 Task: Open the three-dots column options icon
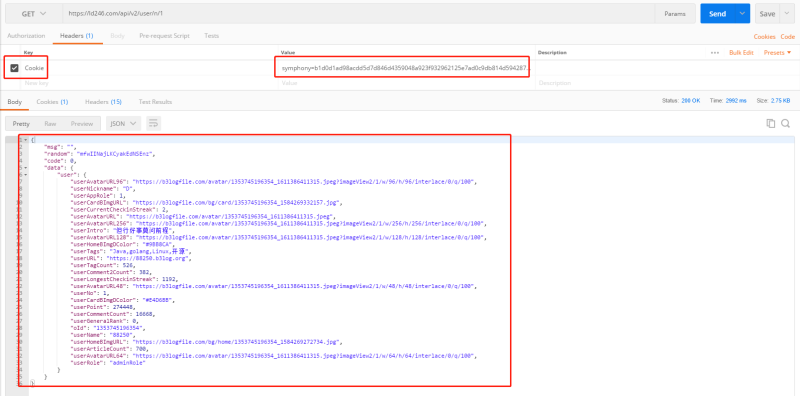pos(715,53)
